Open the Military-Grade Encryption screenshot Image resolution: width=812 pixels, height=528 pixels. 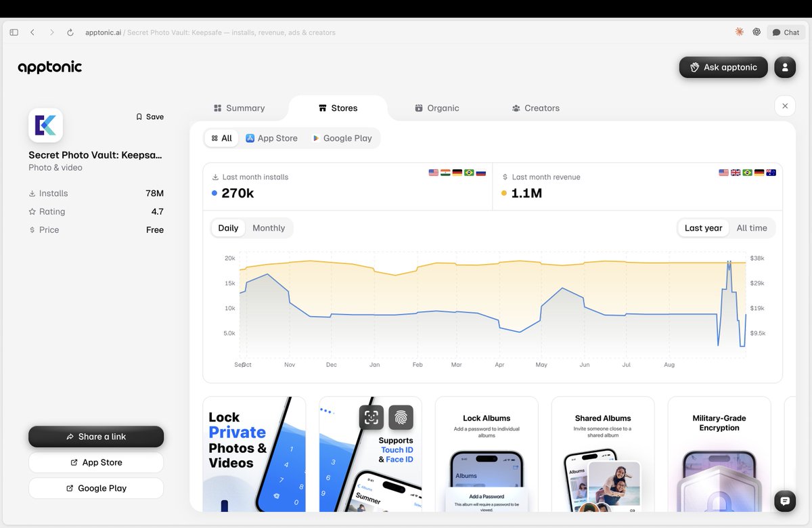click(x=719, y=454)
